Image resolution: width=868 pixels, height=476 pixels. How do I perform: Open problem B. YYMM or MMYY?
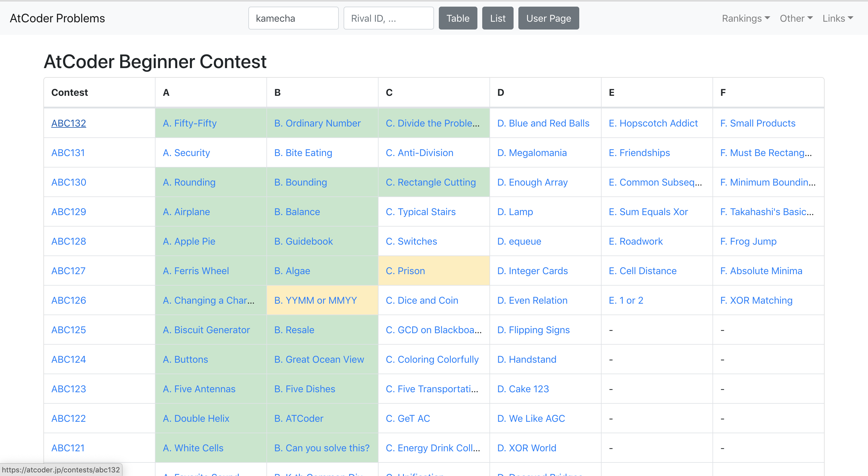315,300
